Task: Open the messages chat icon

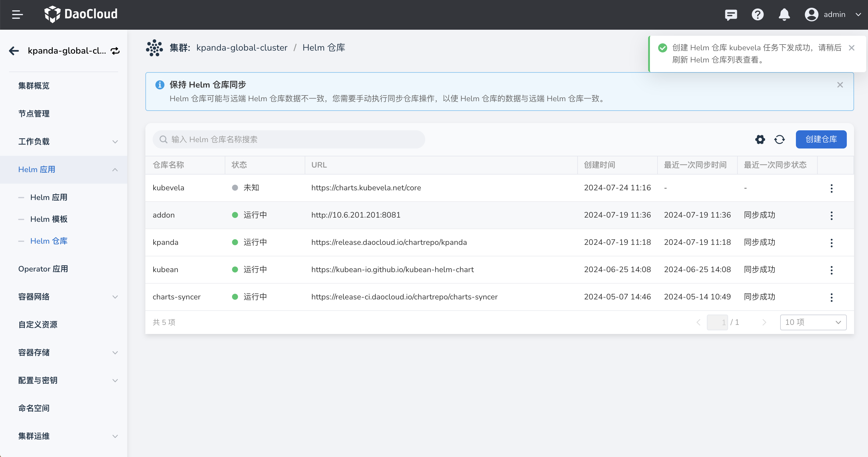Action: pos(731,15)
